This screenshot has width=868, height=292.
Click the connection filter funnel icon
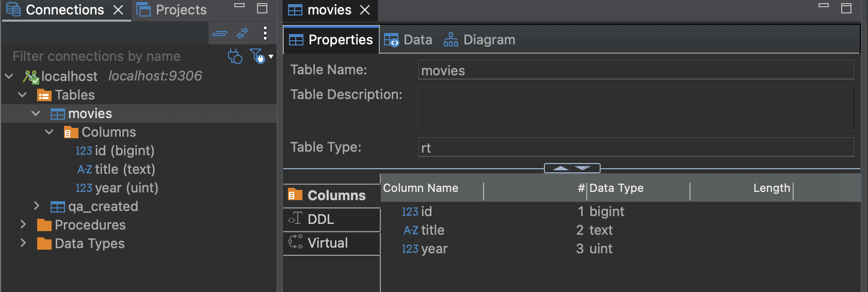tap(257, 56)
